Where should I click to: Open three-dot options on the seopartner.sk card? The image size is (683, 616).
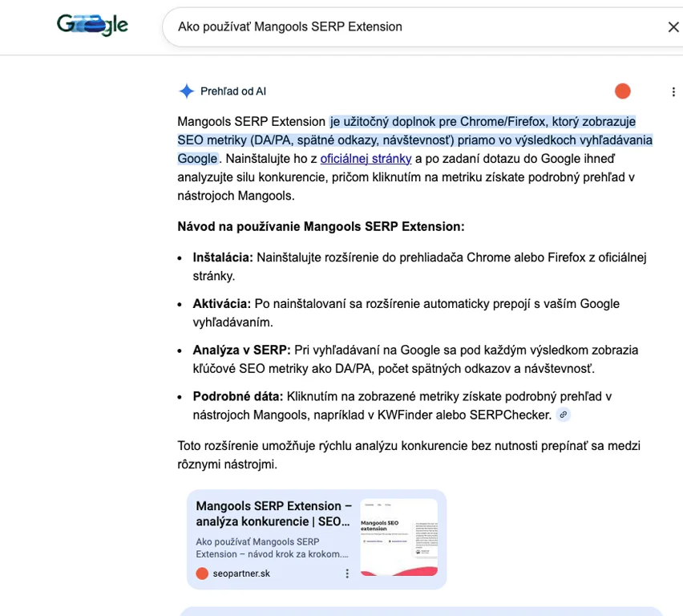click(x=347, y=573)
